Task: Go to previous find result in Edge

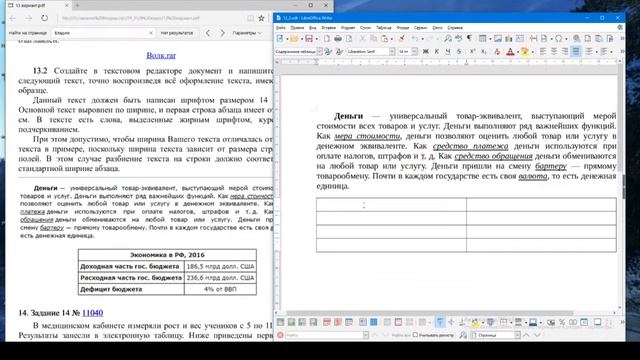Action: click(208, 33)
